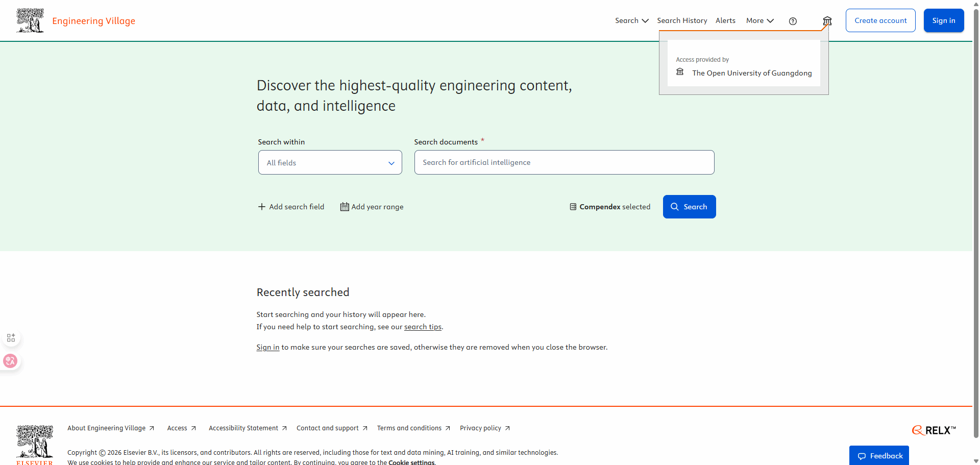
Task: Click the institution building icon in header
Action: [827, 21]
